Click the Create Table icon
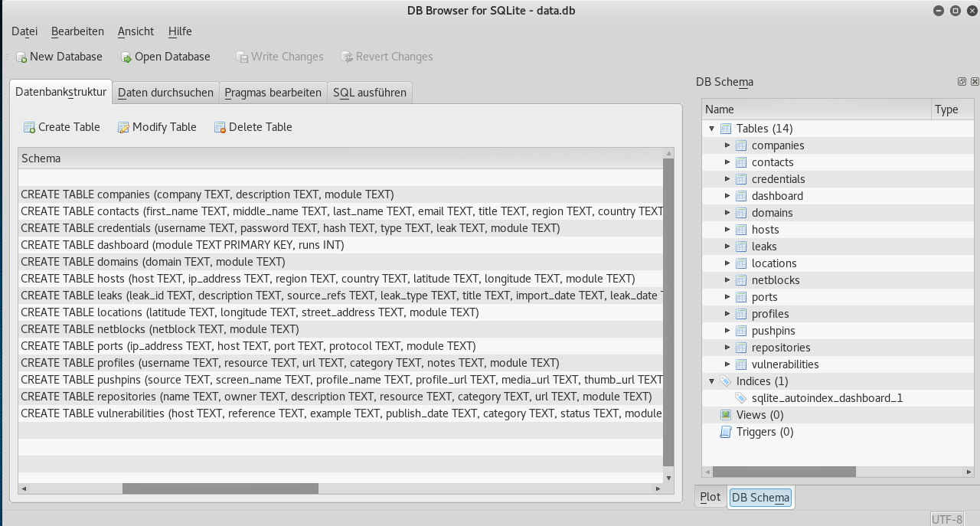 (29, 128)
